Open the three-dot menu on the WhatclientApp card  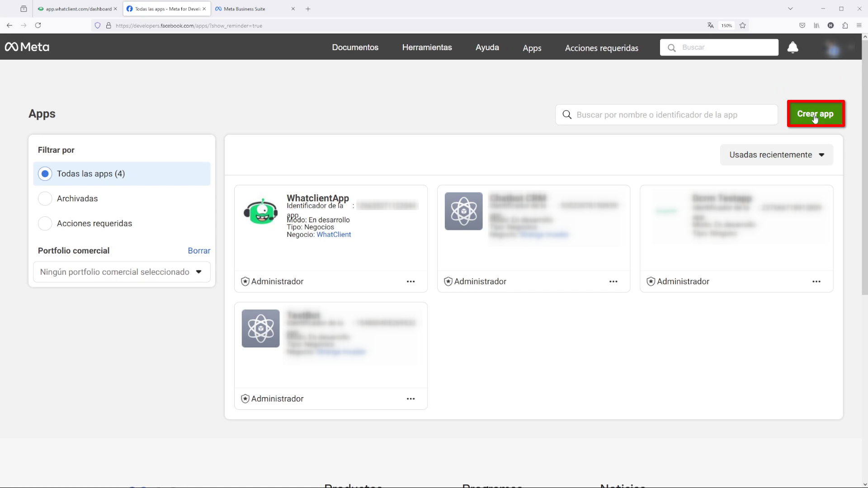(410, 282)
